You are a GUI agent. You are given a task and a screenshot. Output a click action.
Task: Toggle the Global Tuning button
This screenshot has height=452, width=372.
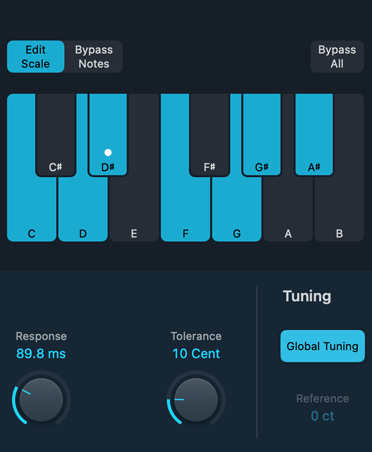point(322,346)
